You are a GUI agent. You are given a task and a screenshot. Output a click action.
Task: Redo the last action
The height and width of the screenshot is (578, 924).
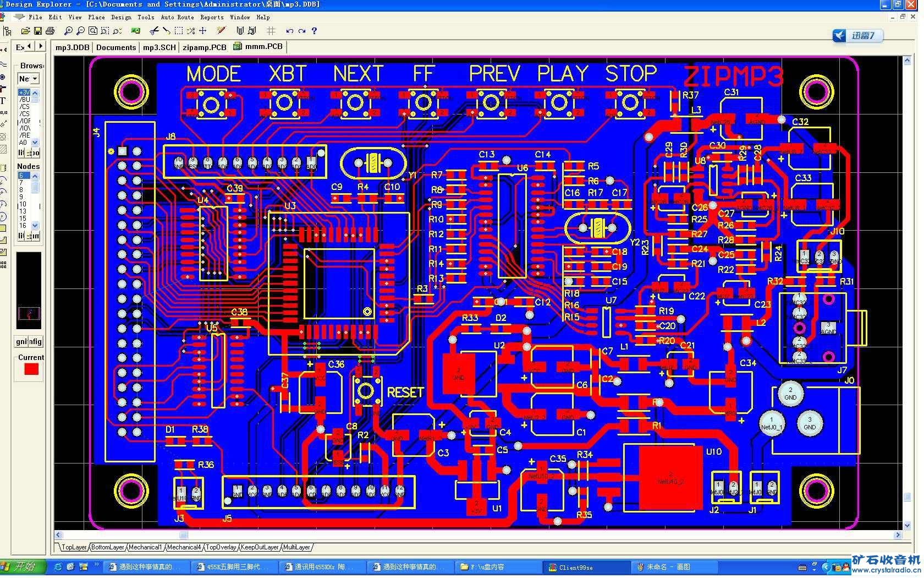[302, 31]
